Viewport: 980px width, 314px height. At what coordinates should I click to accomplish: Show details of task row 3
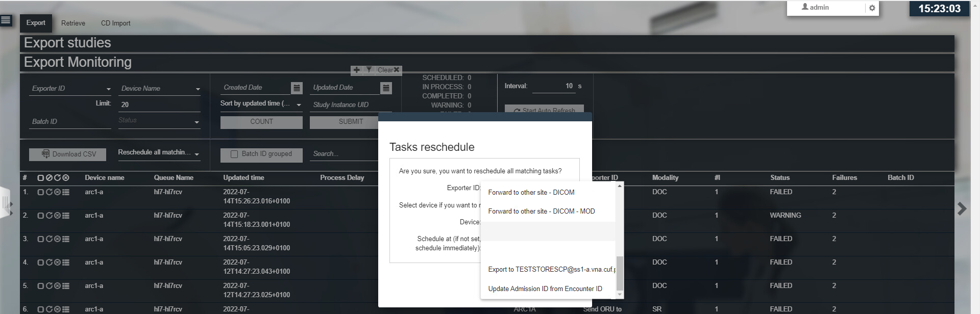pos(66,239)
